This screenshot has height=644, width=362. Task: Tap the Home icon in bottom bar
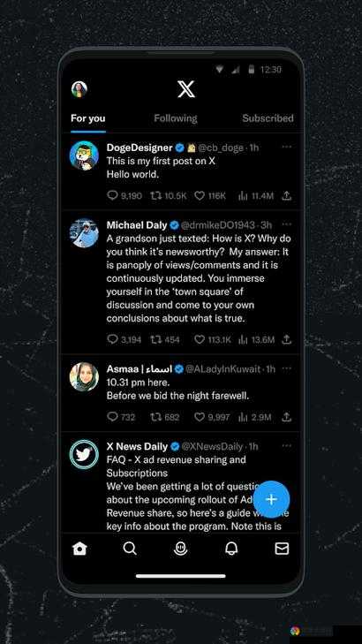point(79,549)
